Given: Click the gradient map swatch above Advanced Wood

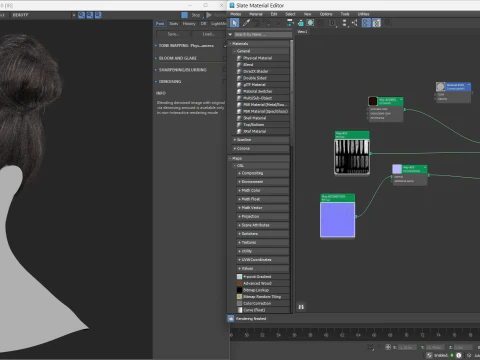Looking at the screenshot, I should (x=239, y=277).
